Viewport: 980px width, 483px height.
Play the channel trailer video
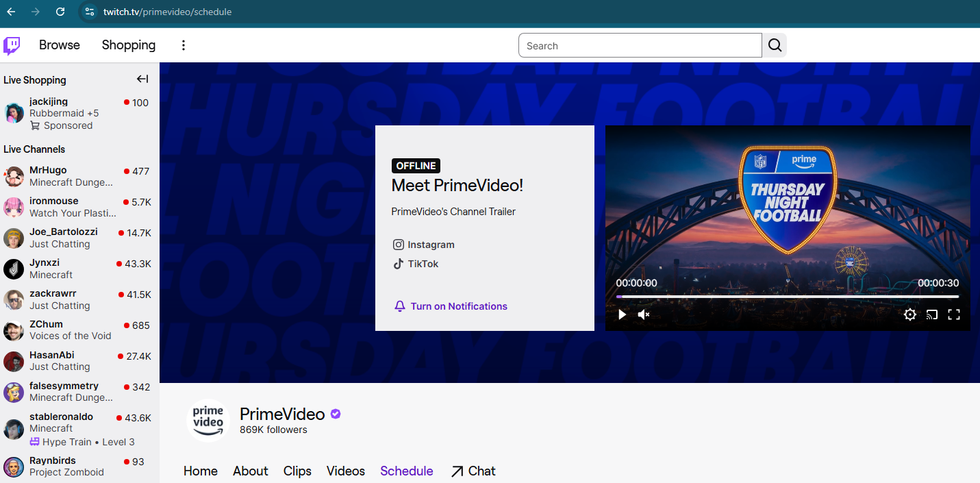click(x=622, y=314)
